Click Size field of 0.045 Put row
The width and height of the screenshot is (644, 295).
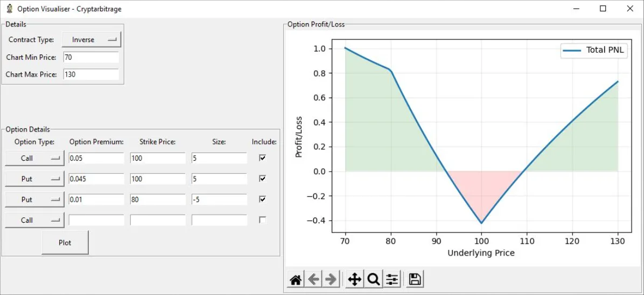(x=219, y=179)
